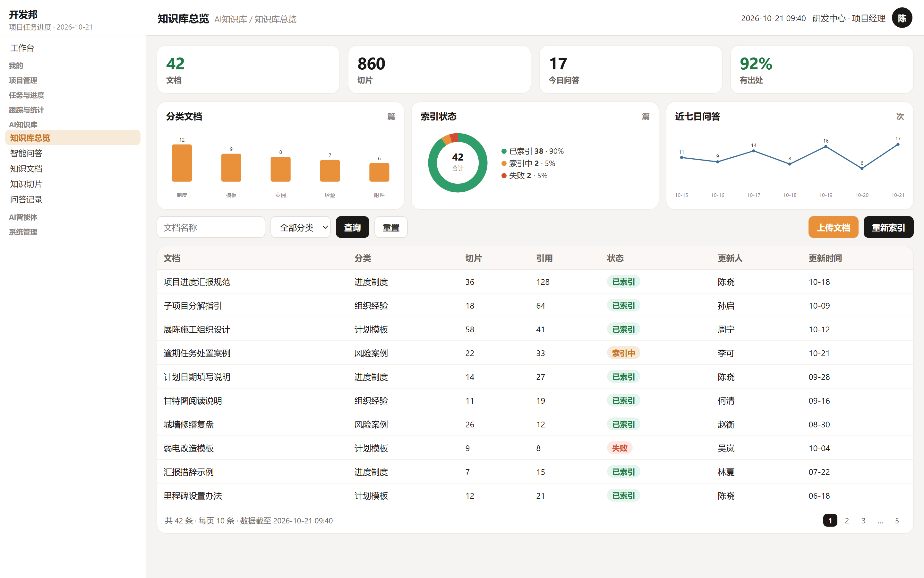Click the 有出处 92% stat card
This screenshot has height=578, width=924.
tap(822, 70)
